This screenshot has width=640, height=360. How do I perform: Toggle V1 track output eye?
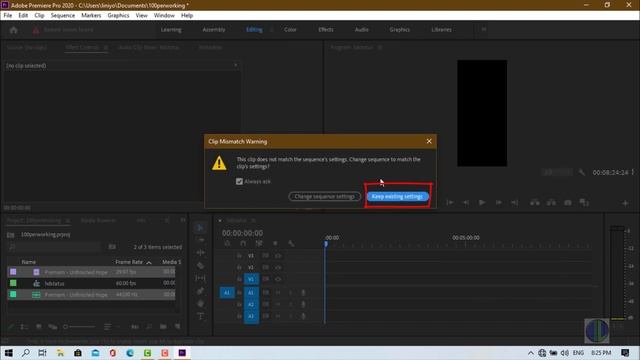(x=278, y=279)
